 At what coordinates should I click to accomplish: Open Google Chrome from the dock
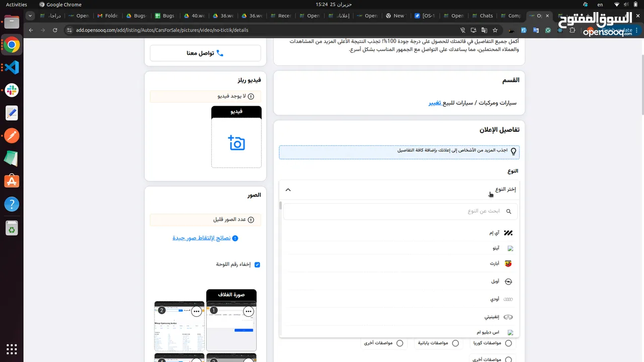click(12, 45)
